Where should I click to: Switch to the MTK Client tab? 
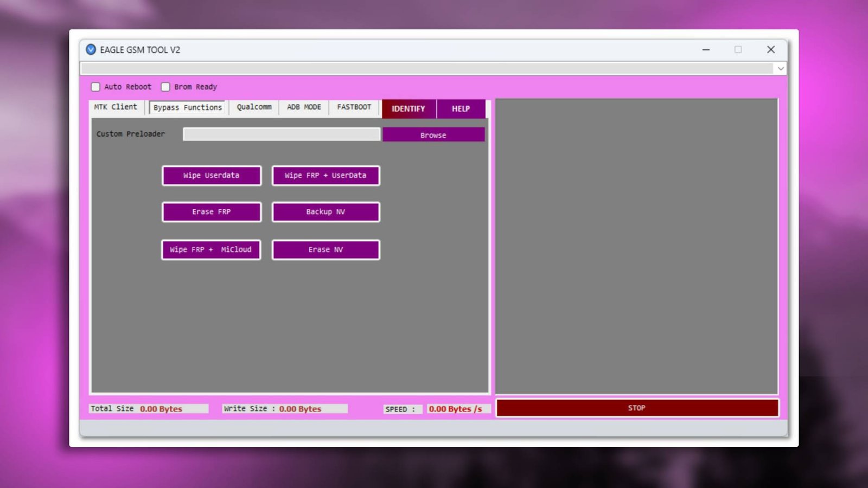coord(115,107)
